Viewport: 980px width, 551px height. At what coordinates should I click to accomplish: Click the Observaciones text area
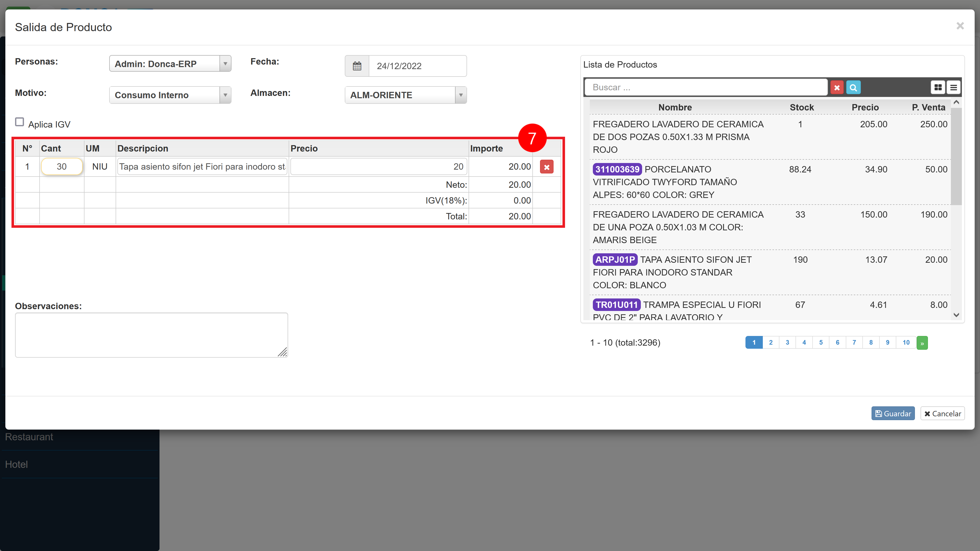click(151, 335)
